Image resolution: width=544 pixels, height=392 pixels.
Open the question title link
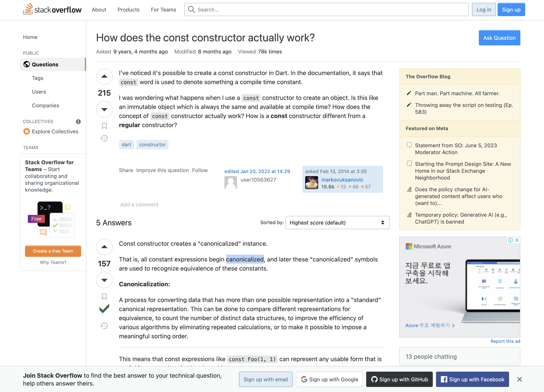coord(205,38)
